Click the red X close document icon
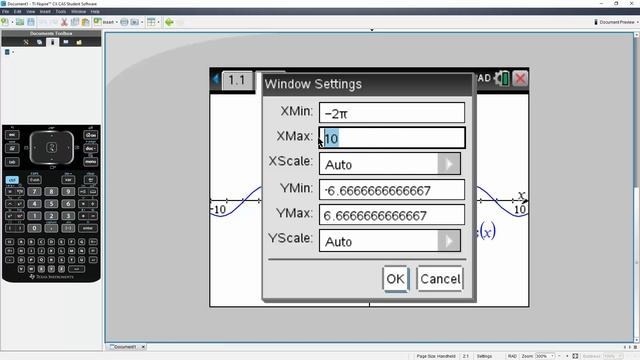Screen dimensions: 640x360 click(x=520, y=78)
